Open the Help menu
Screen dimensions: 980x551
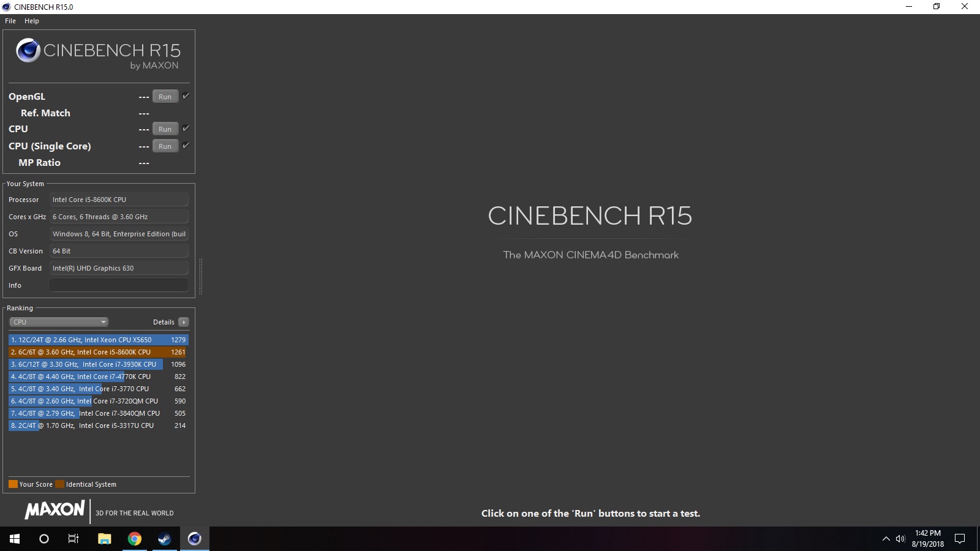[32, 21]
